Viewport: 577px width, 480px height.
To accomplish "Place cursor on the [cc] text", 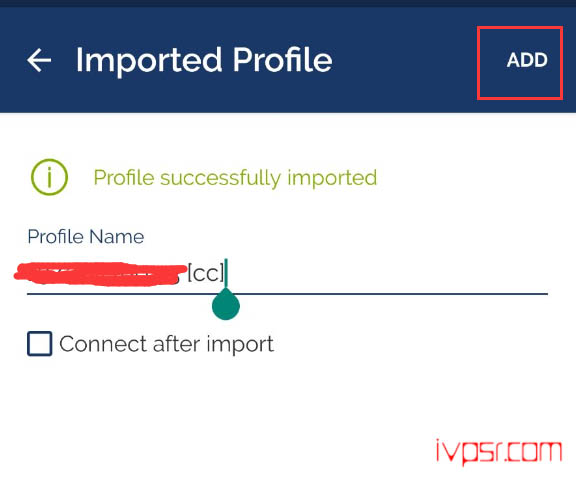I will coord(205,273).
